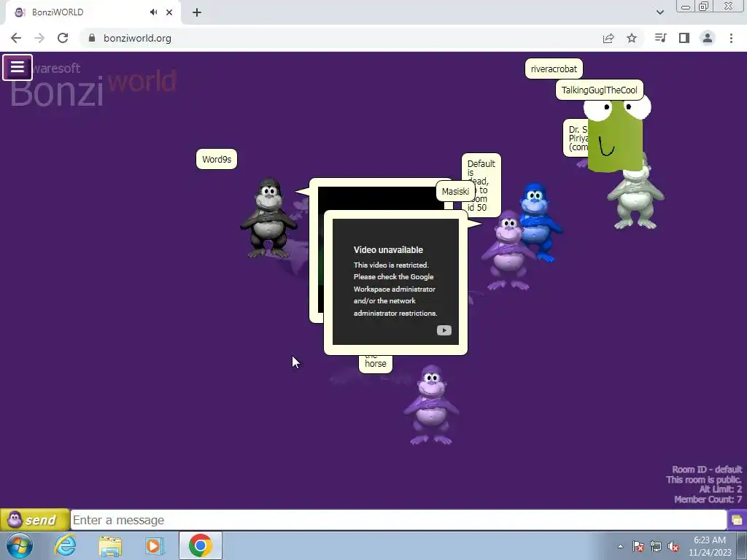Open media controls in Chrome toolbar
This screenshot has height=560, width=747.
coord(660,38)
